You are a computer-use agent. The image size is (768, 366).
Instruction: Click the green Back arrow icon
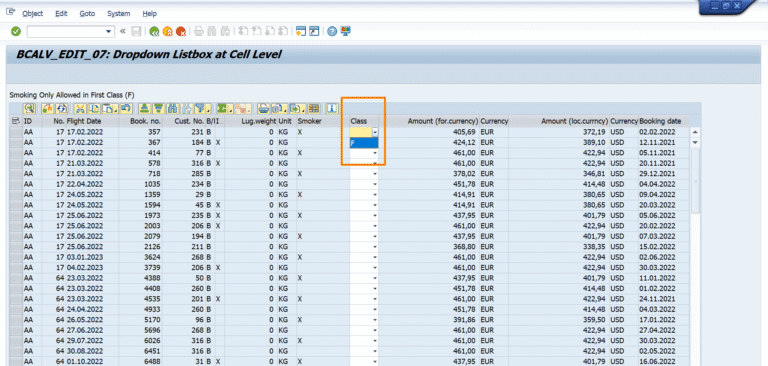point(154,31)
